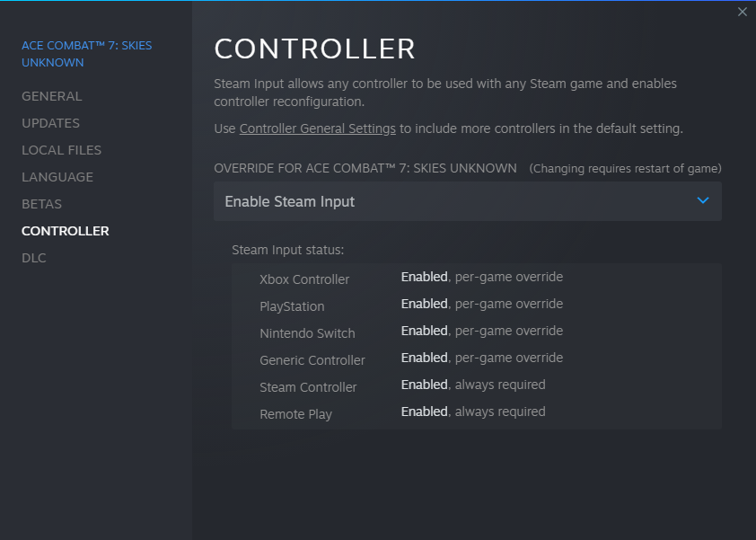Close the properties window with X
The width and height of the screenshot is (756, 540).
pyautogui.click(x=742, y=12)
